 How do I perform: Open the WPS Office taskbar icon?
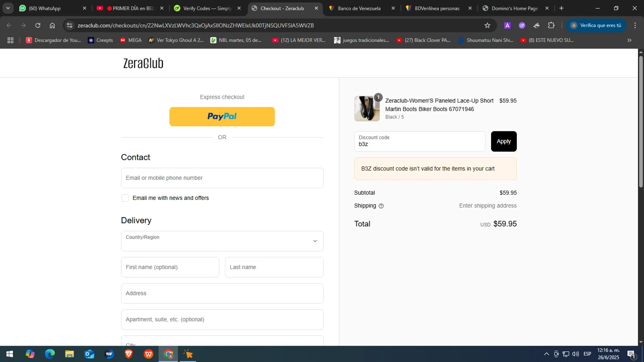pyautogui.click(x=149, y=354)
